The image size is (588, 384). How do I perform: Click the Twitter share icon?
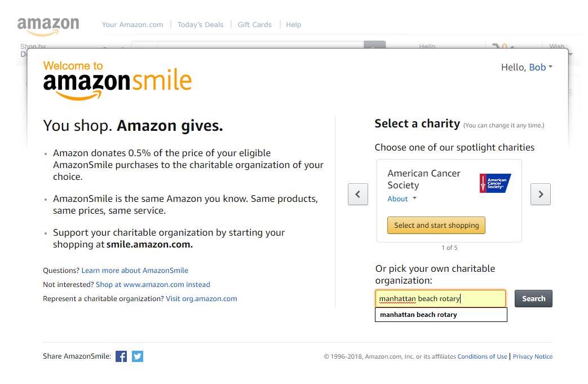click(138, 356)
